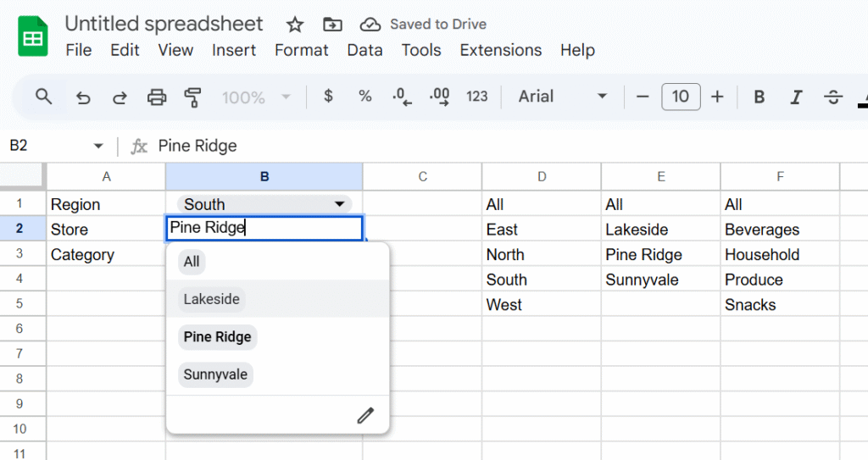Edit dropdown rules with pencil icon
Image resolution: width=868 pixels, height=460 pixels.
tap(365, 415)
